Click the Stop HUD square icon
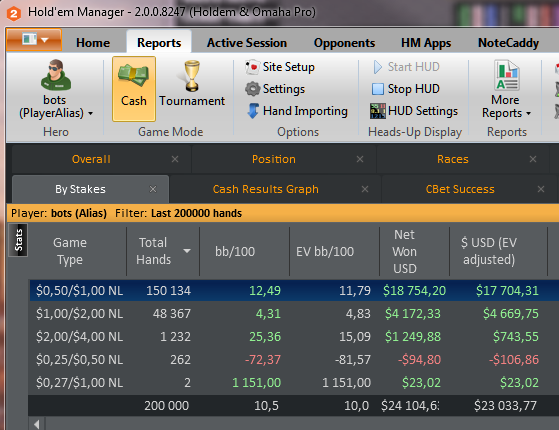The image size is (559, 430). click(x=378, y=89)
